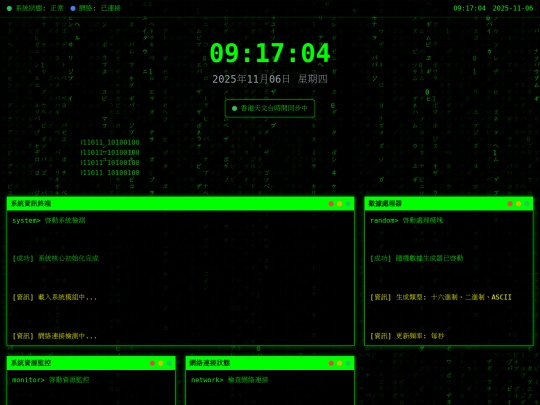Screen dimensions: 540x405
Task: Click red dot on 網絡連接狀態 window
Action: 331,363
